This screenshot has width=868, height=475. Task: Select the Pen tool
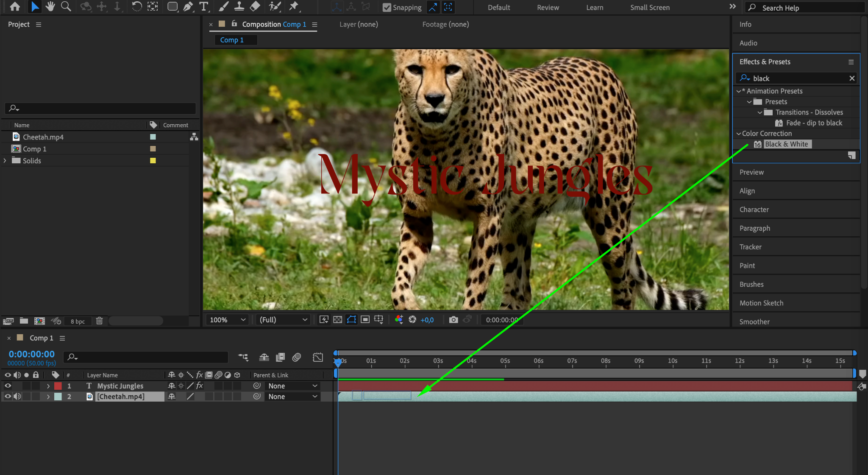click(188, 6)
